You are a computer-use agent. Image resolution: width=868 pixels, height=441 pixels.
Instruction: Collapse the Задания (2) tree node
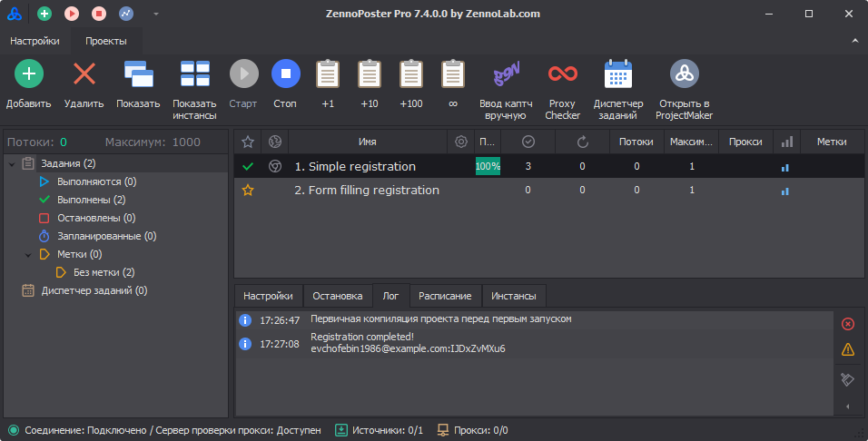click(x=11, y=164)
